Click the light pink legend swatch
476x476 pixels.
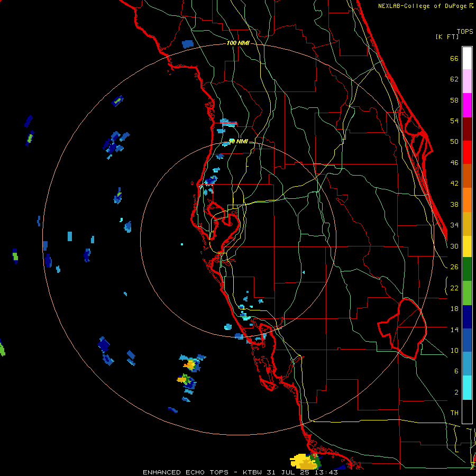pyautogui.click(x=467, y=81)
